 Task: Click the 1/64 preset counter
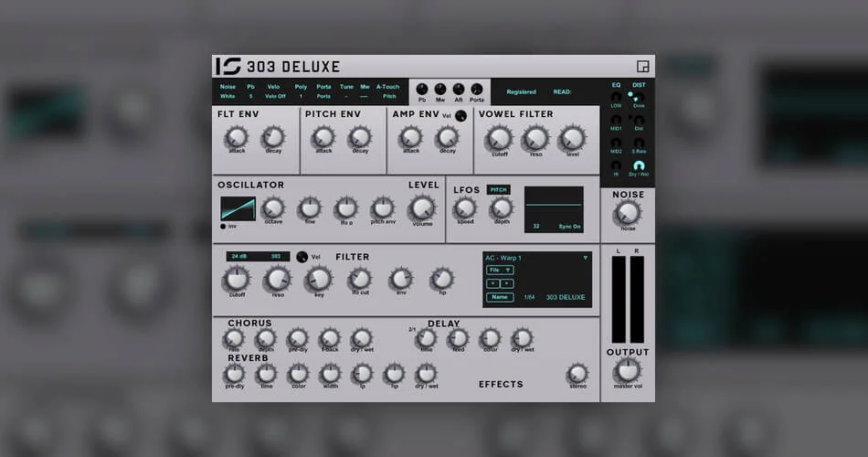[529, 297]
